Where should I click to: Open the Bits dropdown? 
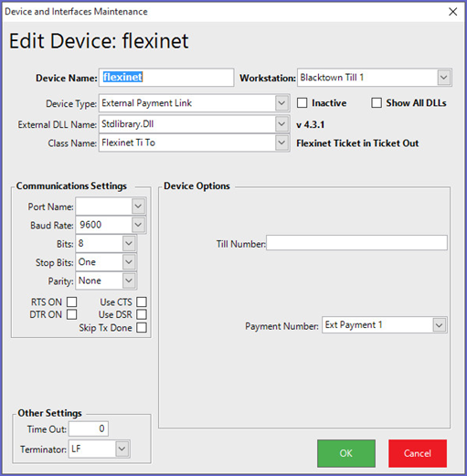pos(129,243)
